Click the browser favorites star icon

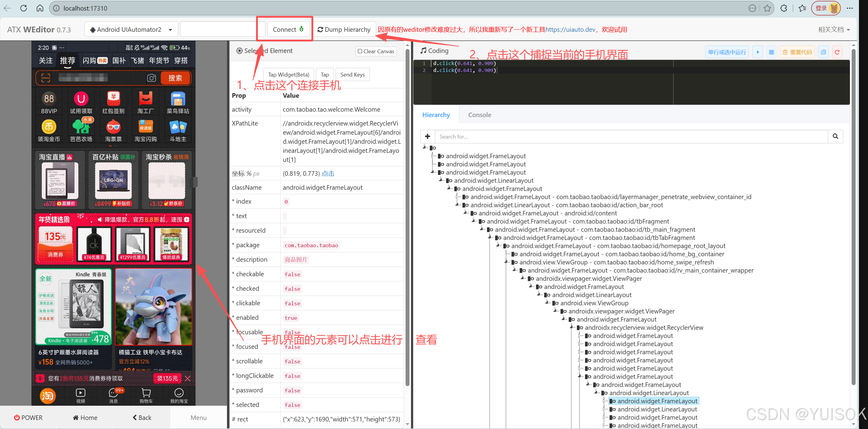click(x=767, y=8)
